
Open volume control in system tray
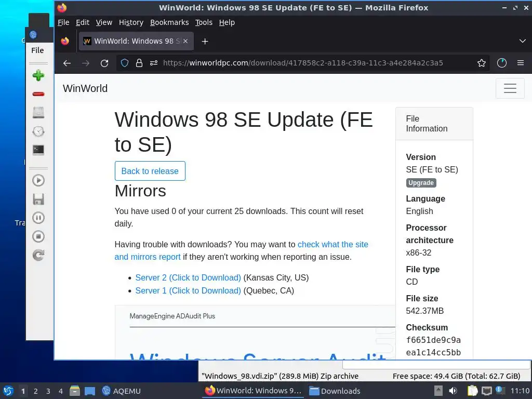pyautogui.click(x=453, y=391)
